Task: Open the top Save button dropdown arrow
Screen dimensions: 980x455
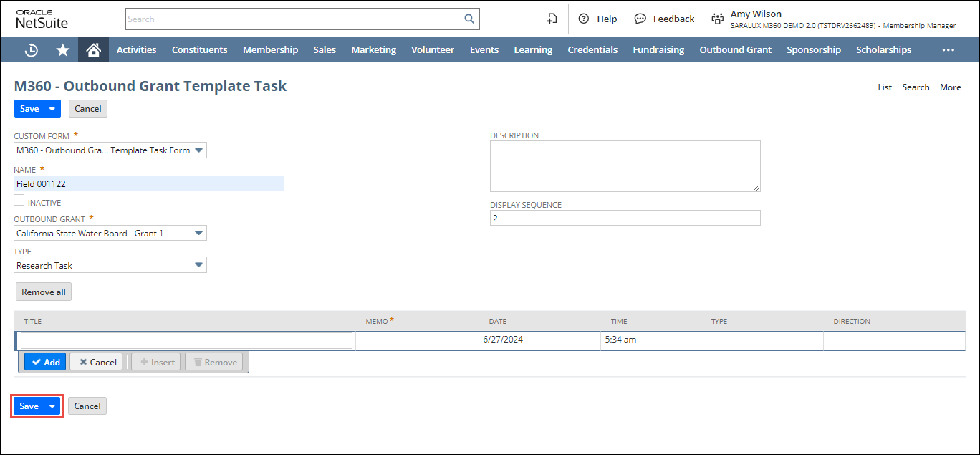Action: pos(52,109)
